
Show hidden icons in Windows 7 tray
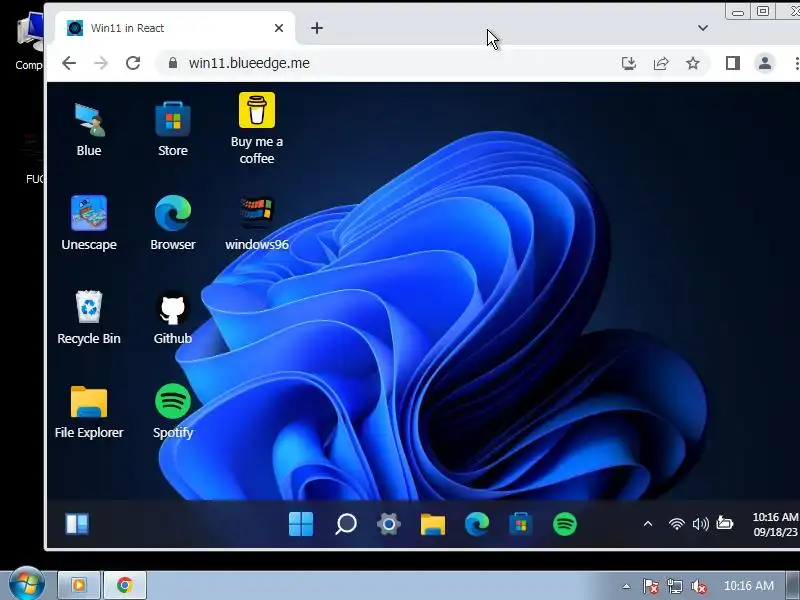[x=626, y=586]
